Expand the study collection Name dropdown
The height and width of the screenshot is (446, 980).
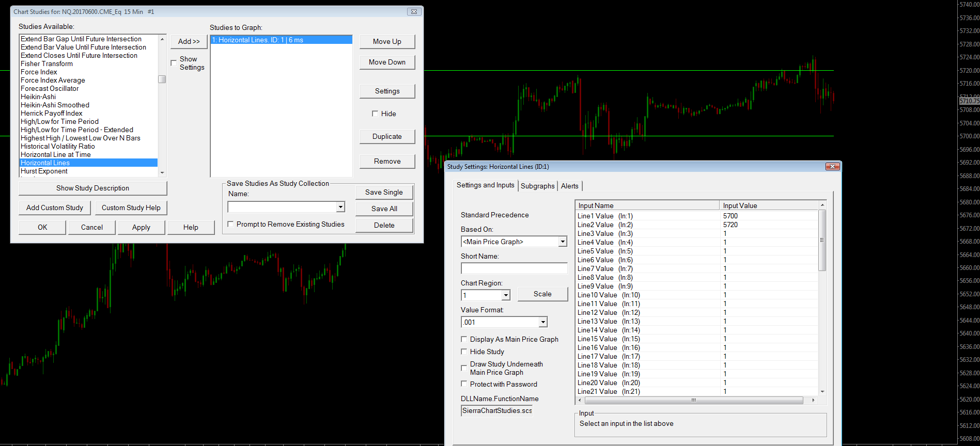340,207
